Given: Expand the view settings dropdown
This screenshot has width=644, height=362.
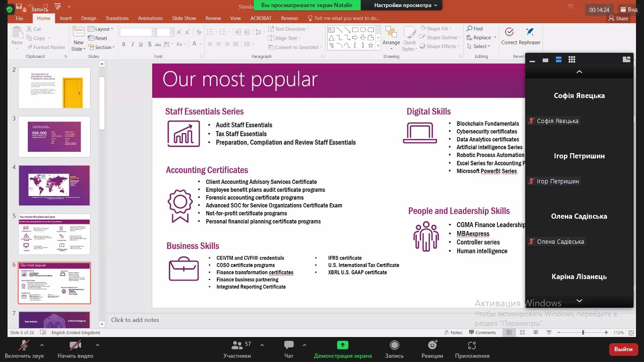Looking at the screenshot, I should pos(405,5).
